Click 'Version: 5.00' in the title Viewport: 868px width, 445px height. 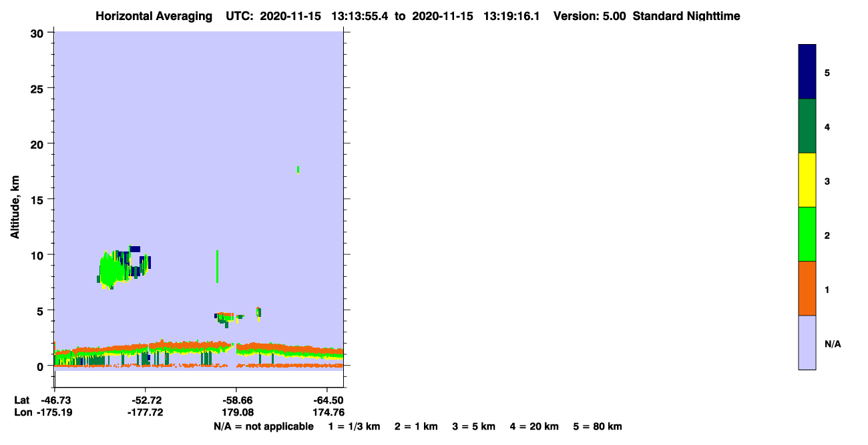(590, 16)
